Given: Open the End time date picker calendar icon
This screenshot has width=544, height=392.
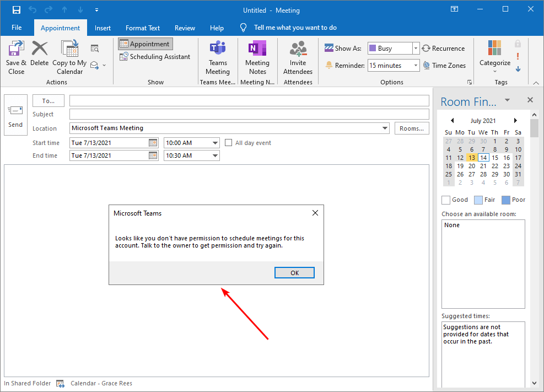Looking at the screenshot, I should tap(153, 155).
